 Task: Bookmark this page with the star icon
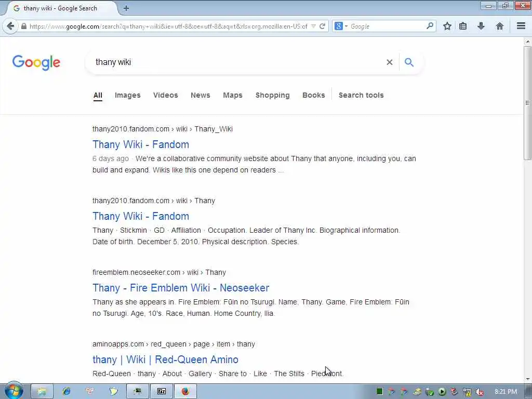coord(447,26)
